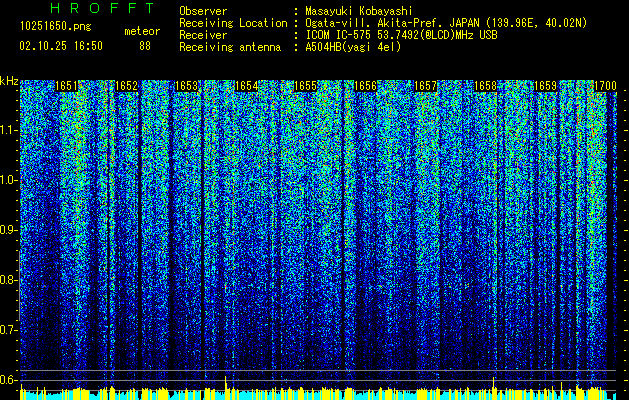Click the 1651 time marker
This screenshot has width=629, height=400.
[66, 86]
